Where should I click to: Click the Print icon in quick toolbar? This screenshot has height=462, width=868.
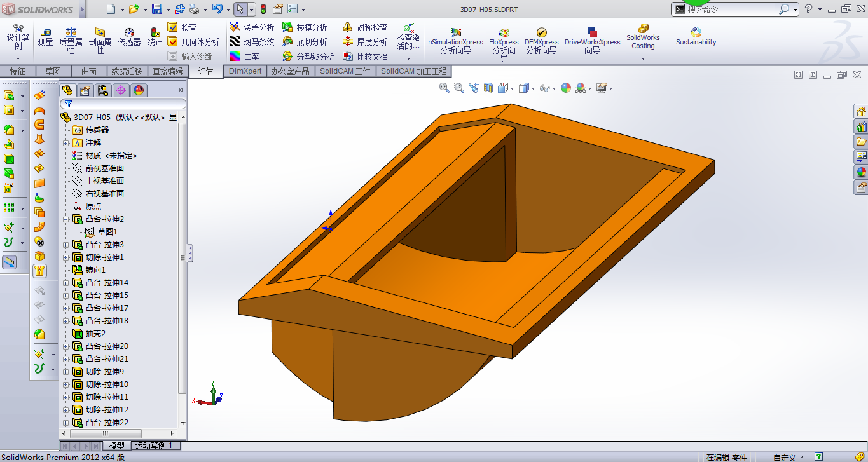pyautogui.click(x=195, y=9)
